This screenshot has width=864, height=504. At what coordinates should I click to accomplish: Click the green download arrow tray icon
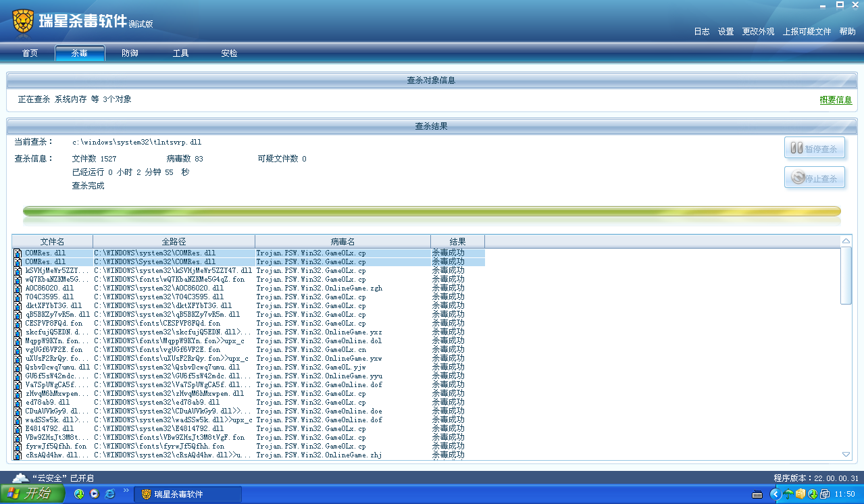click(x=813, y=494)
